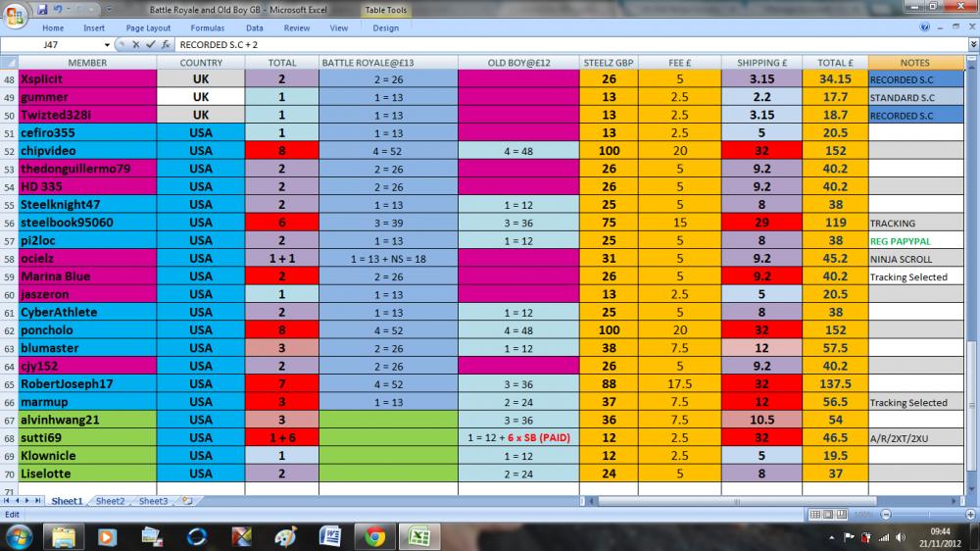Open Microsoft Word from taskbar
Screen dimensions: 980x551
[x=330, y=536]
